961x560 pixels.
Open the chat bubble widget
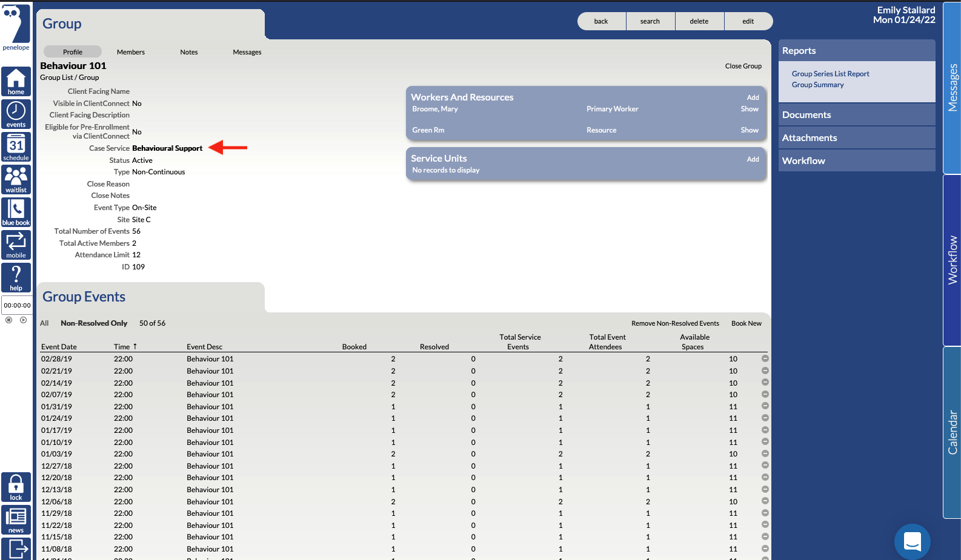912,541
